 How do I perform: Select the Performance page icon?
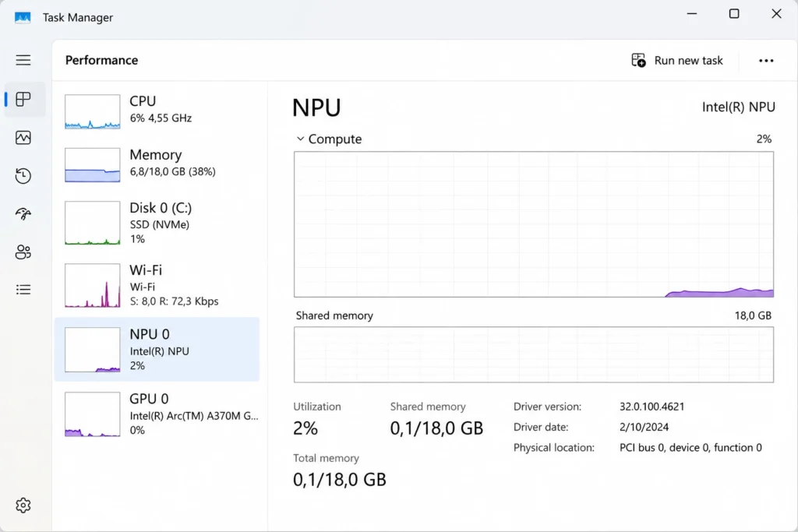[x=23, y=137]
